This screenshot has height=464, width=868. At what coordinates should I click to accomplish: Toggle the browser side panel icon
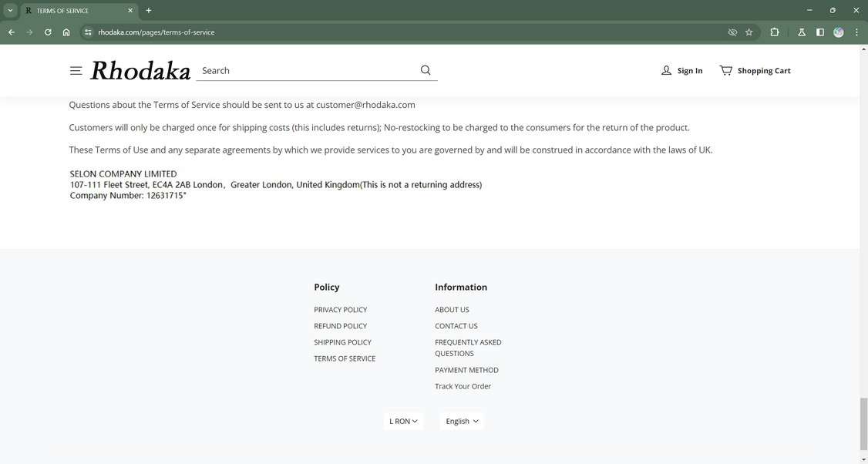tap(820, 32)
